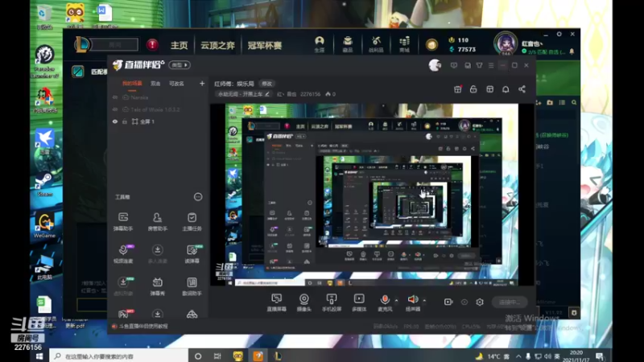Add a 多媒体 media source
The width and height of the screenshot is (644, 362).
tap(359, 303)
